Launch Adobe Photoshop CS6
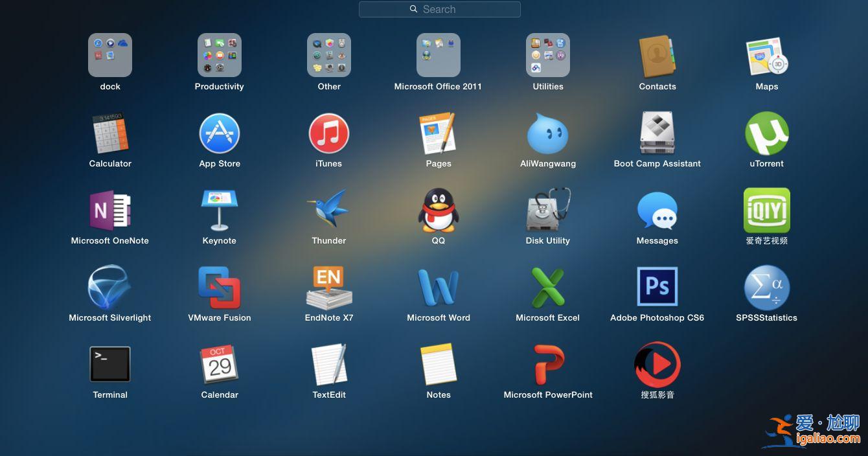This screenshot has width=868, height=456. pyautogui.click(x=657, y=287)
